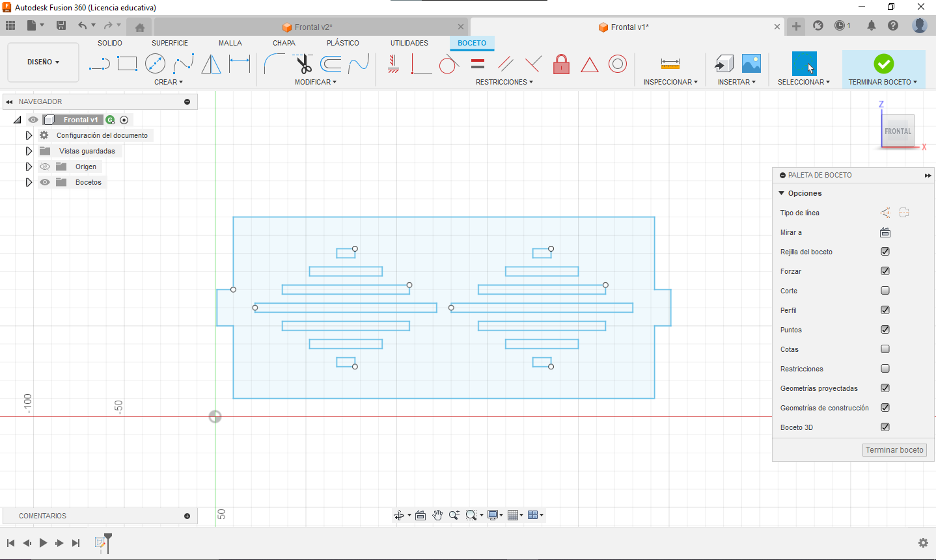Click the Lock constraint icon

pos(561,64)
